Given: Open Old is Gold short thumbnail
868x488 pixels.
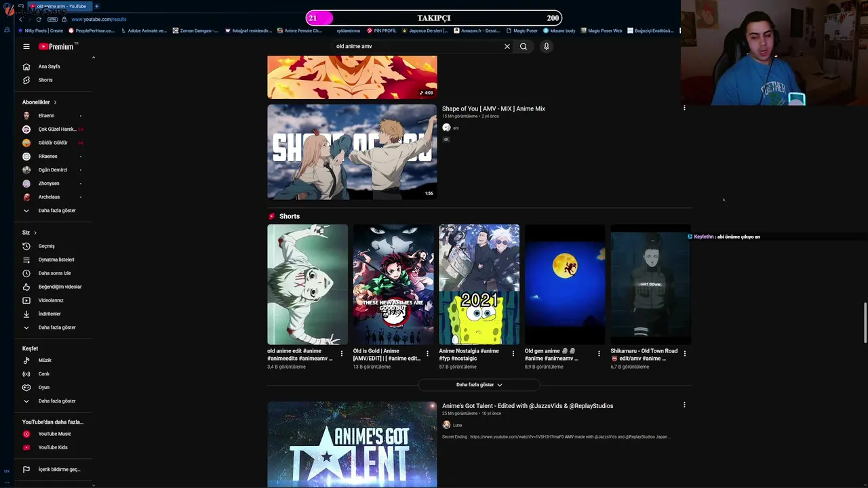Looking at the screenshot, I should 393,285.
